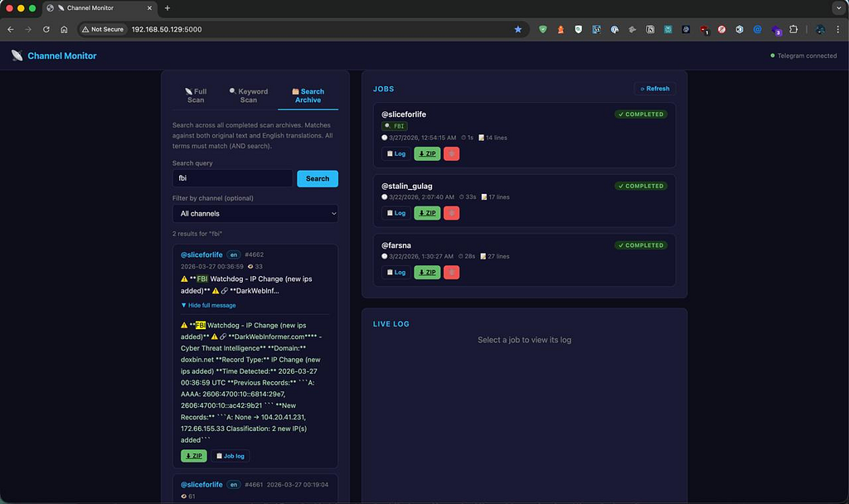Screen dimensions: 849x504
Task: Open Job log in search result #4662
Action: 230,456
